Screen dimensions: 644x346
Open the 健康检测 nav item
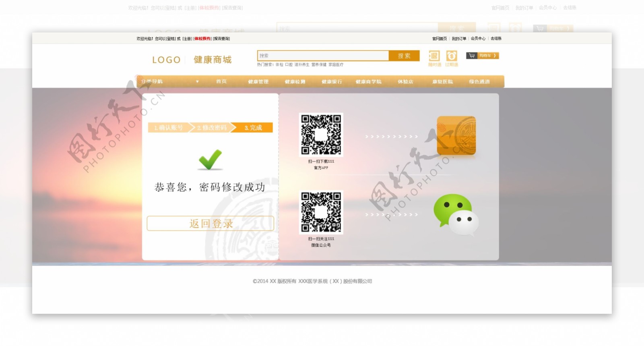pos(295,81)
